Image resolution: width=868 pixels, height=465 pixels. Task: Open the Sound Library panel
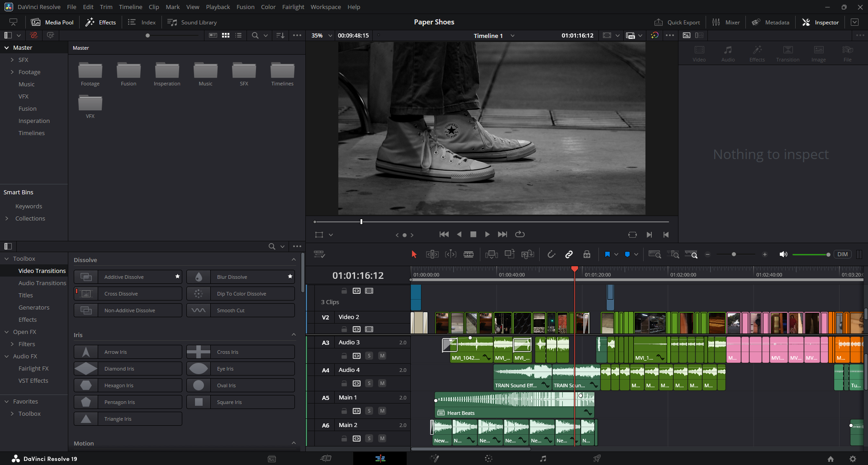click(192, 22)
